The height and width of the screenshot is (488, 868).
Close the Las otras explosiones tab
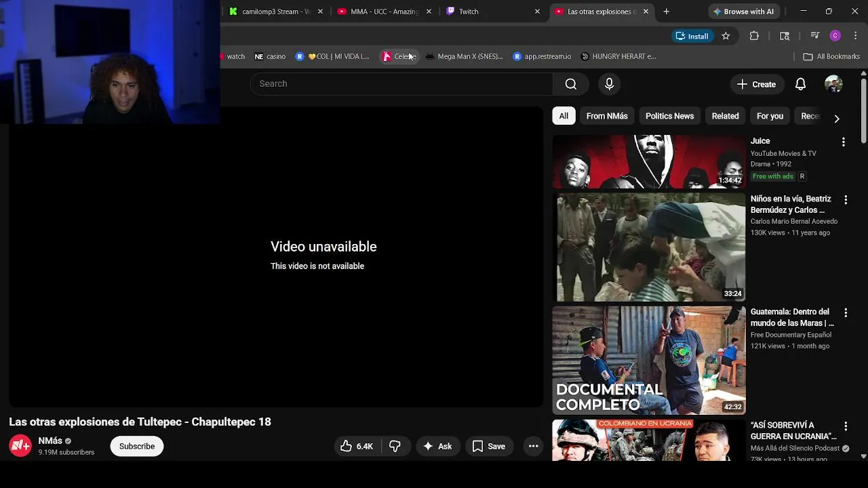[646, 12]
